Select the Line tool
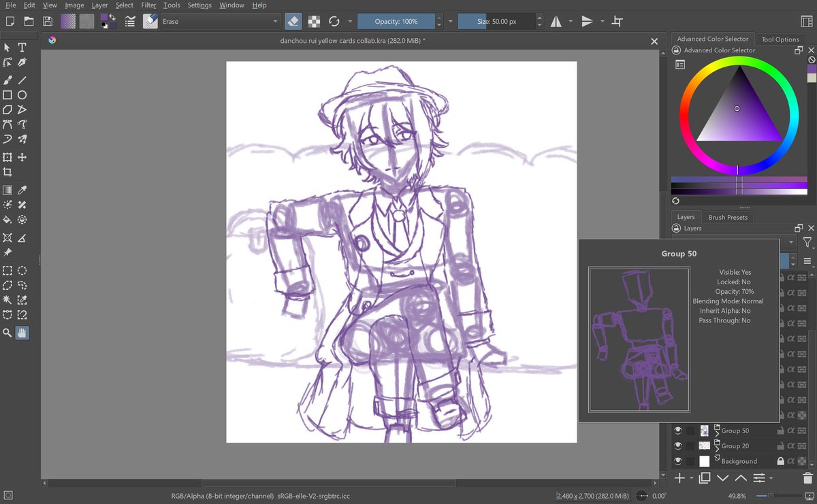The height and width of the screenshot is (504, 817). tap(22, 80)
